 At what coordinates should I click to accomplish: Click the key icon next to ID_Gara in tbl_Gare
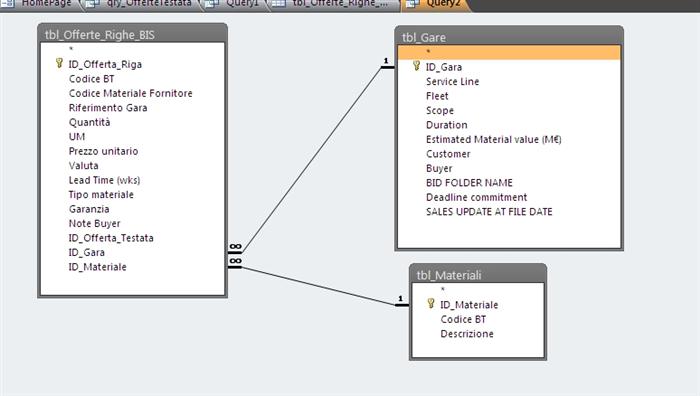pyautogui.click(x=416, y=66)
